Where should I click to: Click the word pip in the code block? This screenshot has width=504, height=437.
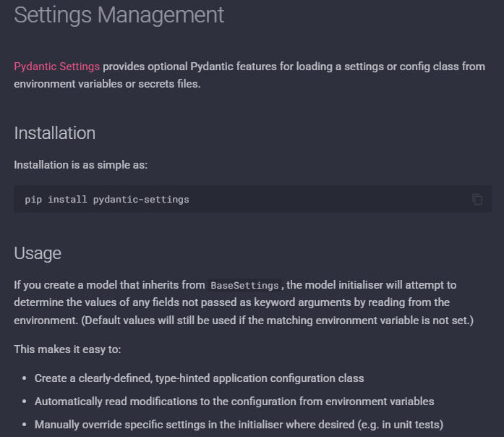click(33, 199)
